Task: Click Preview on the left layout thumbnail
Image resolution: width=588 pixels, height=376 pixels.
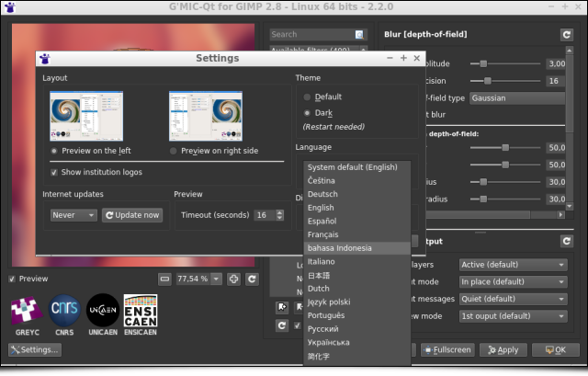Action: [x=86, y=116]
